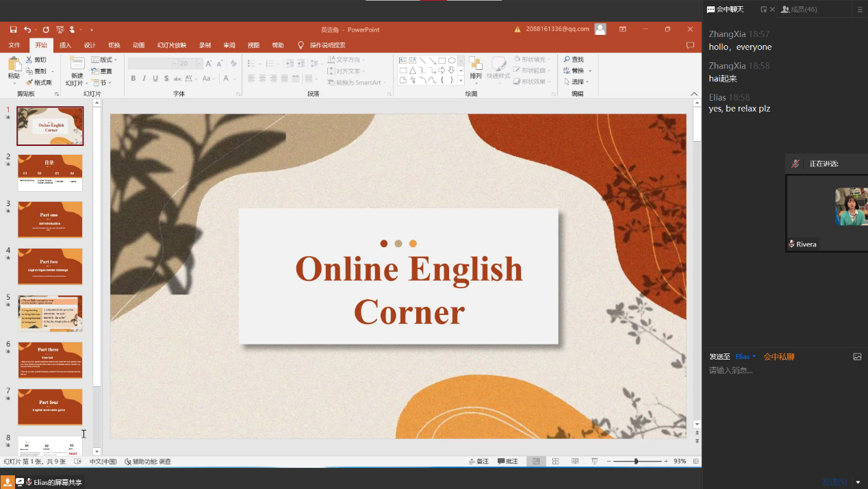This screenshot has height=489, width=868.
Task: Click the Undo arrow icon
Action: tap(27, 29)
